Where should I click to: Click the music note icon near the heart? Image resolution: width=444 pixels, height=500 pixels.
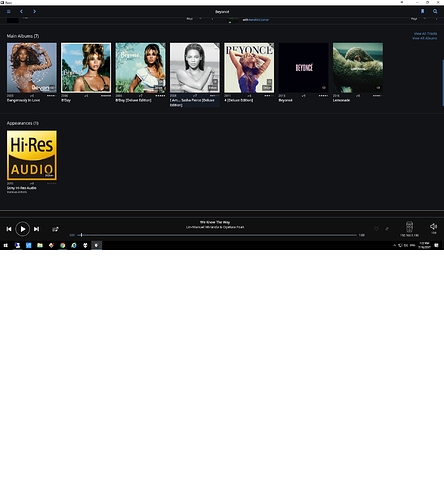click(387, 229)
